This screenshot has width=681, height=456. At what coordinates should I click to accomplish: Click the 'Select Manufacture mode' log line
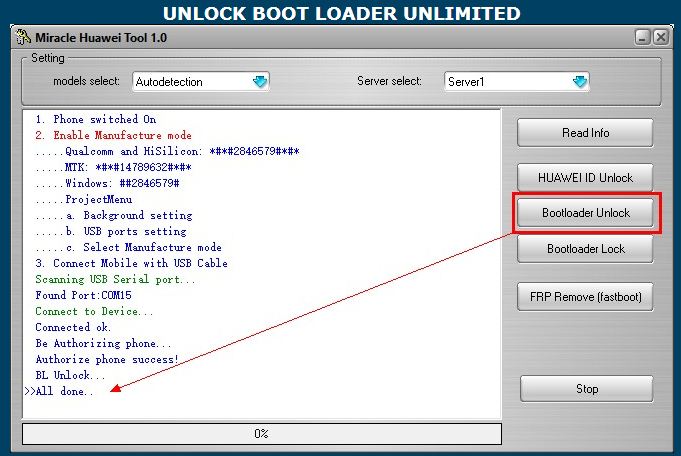pos(129,247)
